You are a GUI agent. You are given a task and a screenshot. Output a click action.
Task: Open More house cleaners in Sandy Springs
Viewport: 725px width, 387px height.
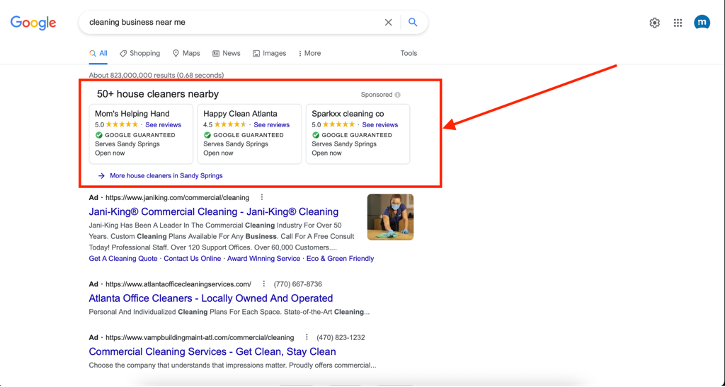166,176
